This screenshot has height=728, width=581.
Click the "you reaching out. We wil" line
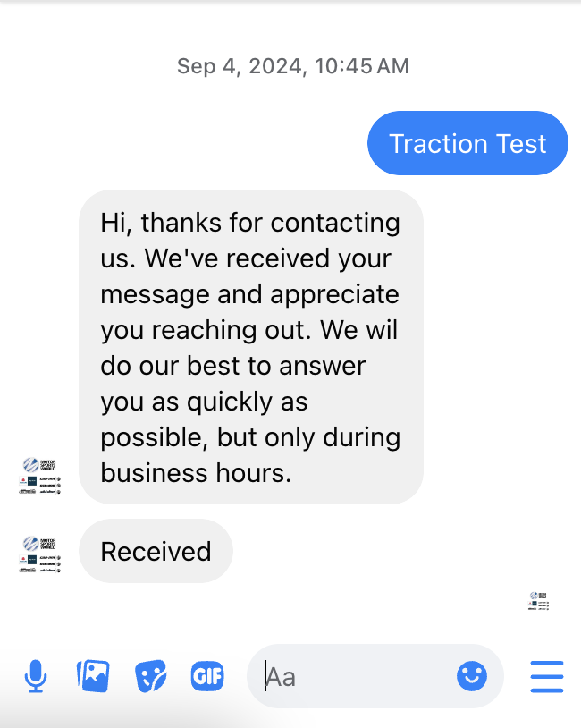point(249,330)
